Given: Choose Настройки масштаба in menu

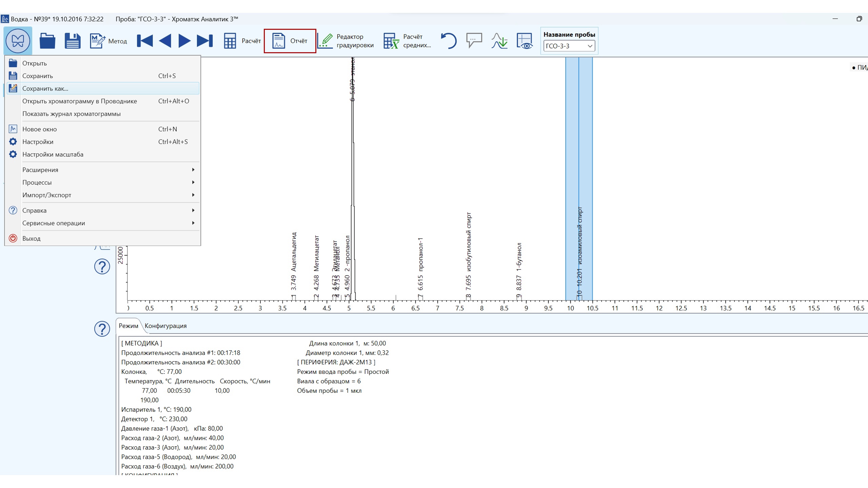Looking at the screenshot, I should pyautogui.click(x=53, y=154).
